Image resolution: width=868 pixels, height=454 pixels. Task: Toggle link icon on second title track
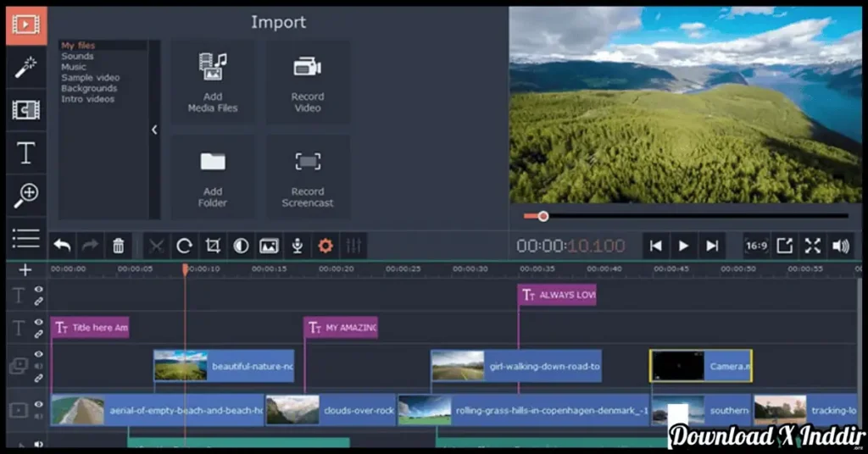(x=38, y=334)
